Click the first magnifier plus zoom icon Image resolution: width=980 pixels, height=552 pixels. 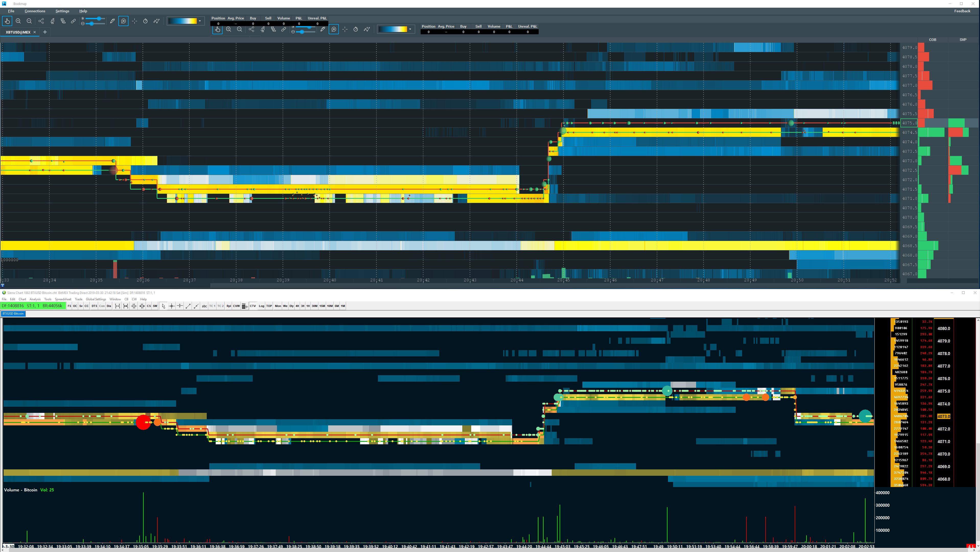pyautogui.click(x=18, y=21)
